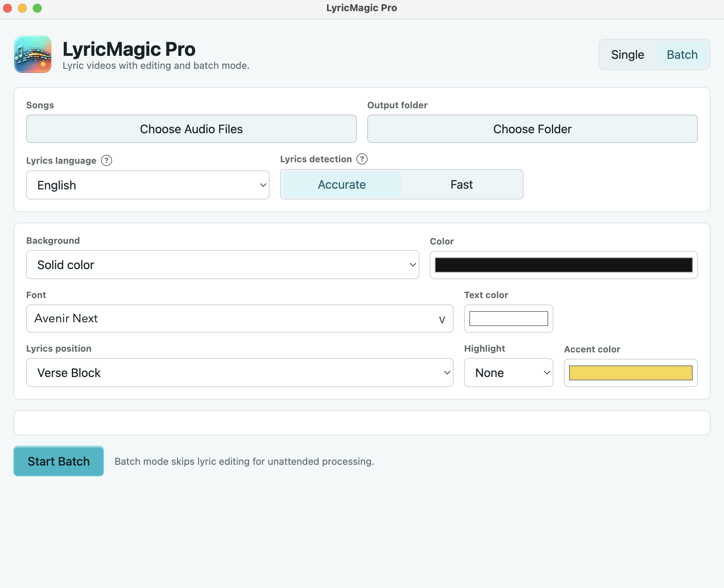Pick the white text color swatch
724x588 pixels.
(x=509, y=319)
